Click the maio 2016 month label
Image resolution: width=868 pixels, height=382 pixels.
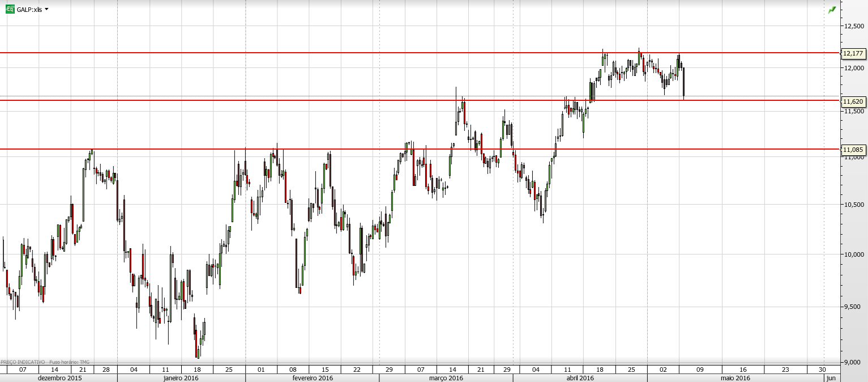point(736,377)
